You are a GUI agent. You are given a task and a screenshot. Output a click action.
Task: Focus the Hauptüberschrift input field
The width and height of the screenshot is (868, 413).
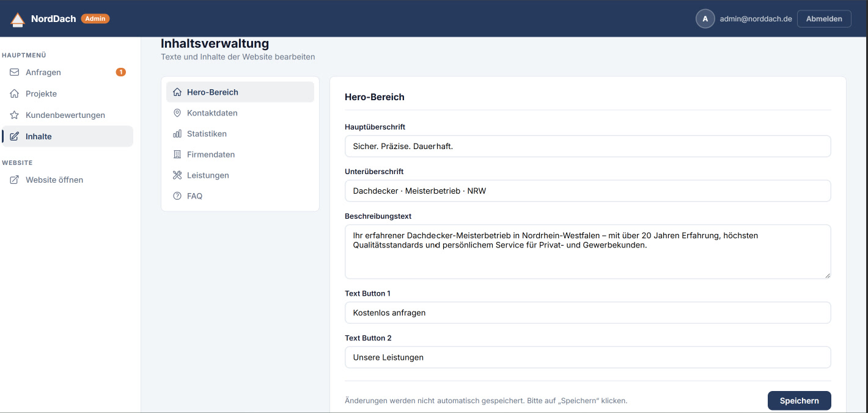point(587,146)
